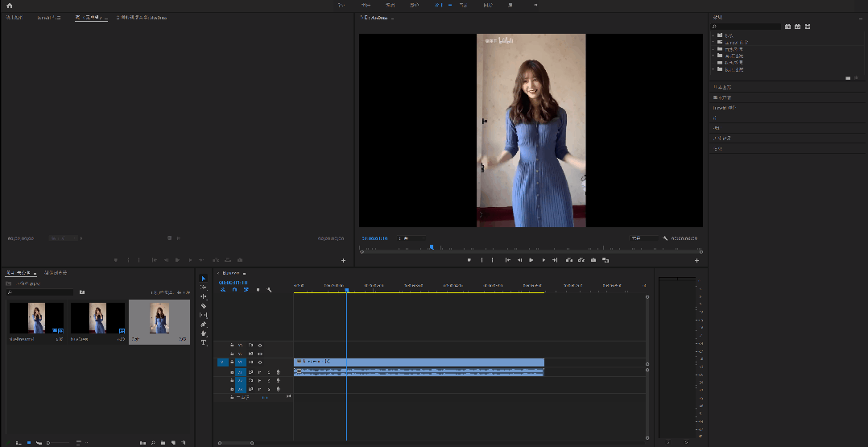Open the Program Monitor button editor plus

click(696, 260)
